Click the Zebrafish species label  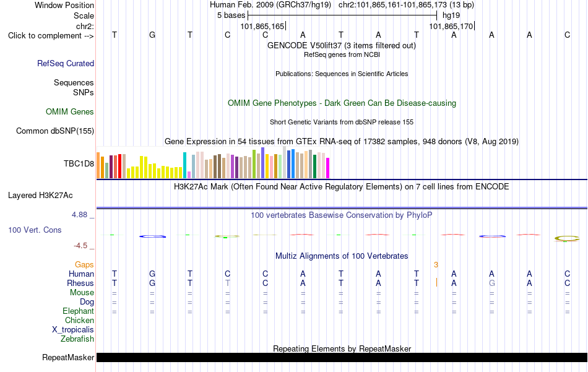click(x=77, y=339)
